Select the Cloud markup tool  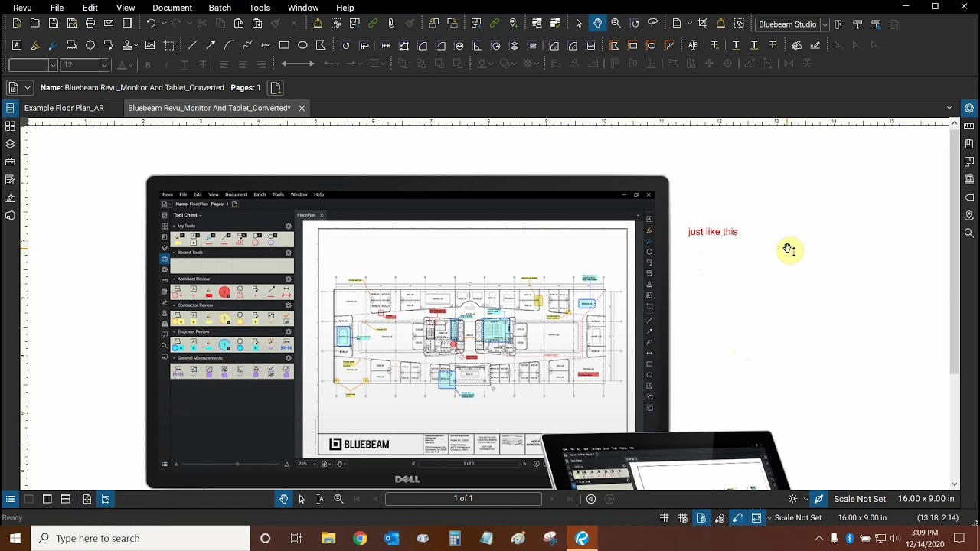point(90,45)
